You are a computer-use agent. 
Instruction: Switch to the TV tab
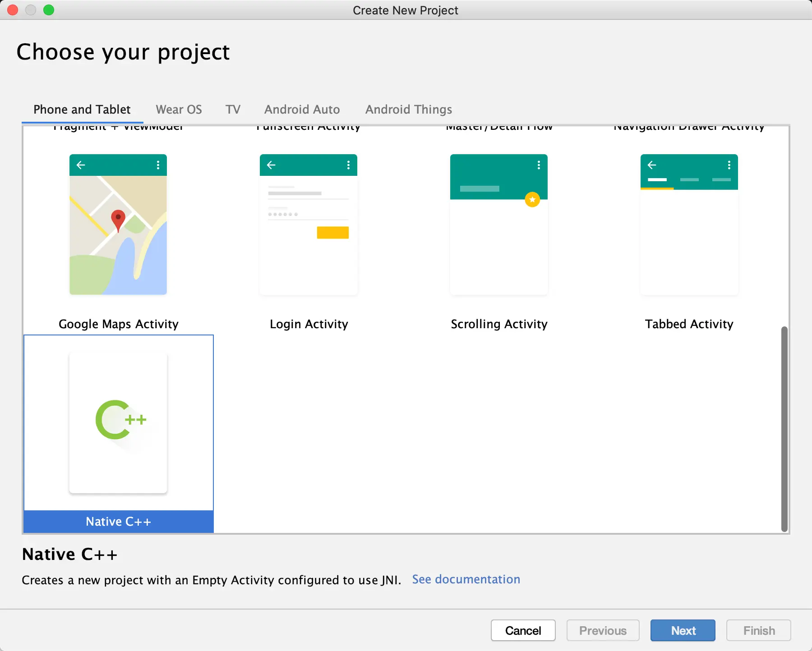pyautogui.click(x=233, y=110)
